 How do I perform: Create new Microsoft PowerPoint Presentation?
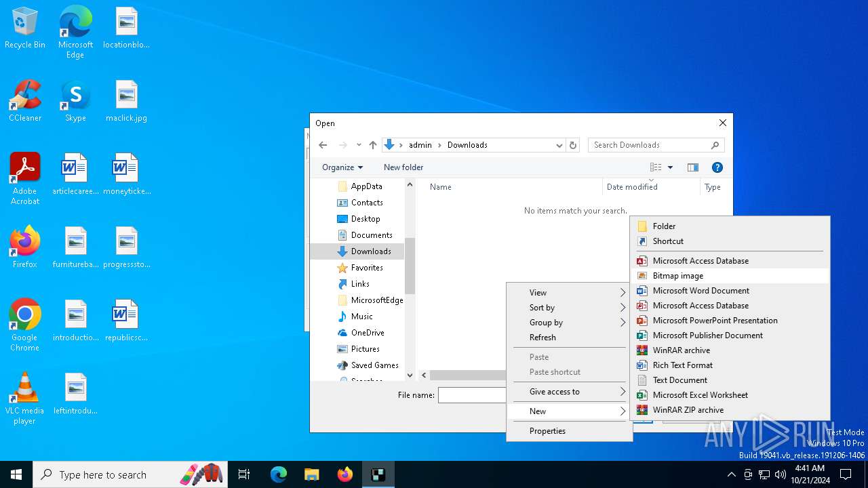click(730, 321)
